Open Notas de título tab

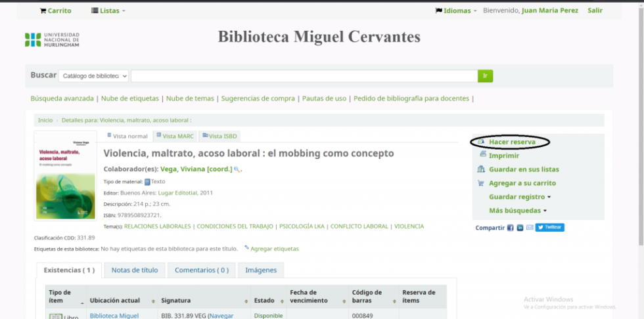[135, 270]
